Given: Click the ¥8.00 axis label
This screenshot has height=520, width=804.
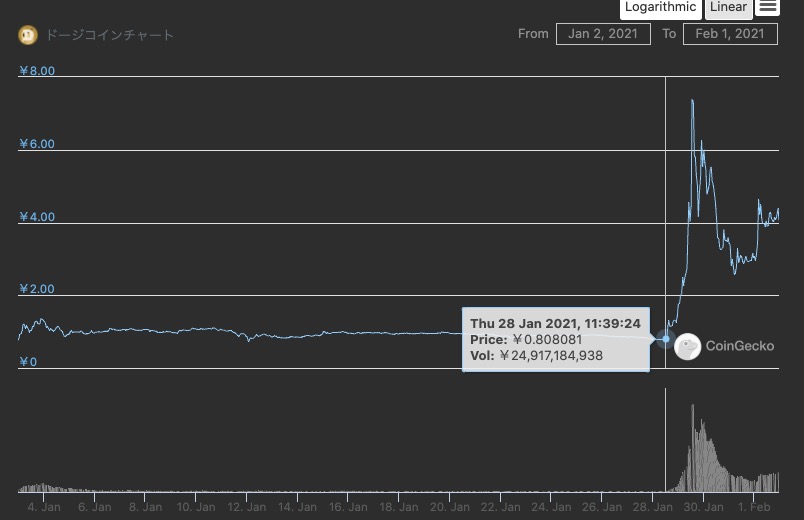Looking at the screenshot, I should coord(37,71).
